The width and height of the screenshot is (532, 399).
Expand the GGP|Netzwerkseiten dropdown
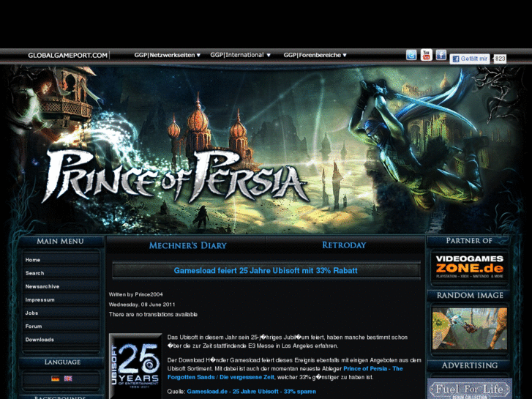coord(168,55)
